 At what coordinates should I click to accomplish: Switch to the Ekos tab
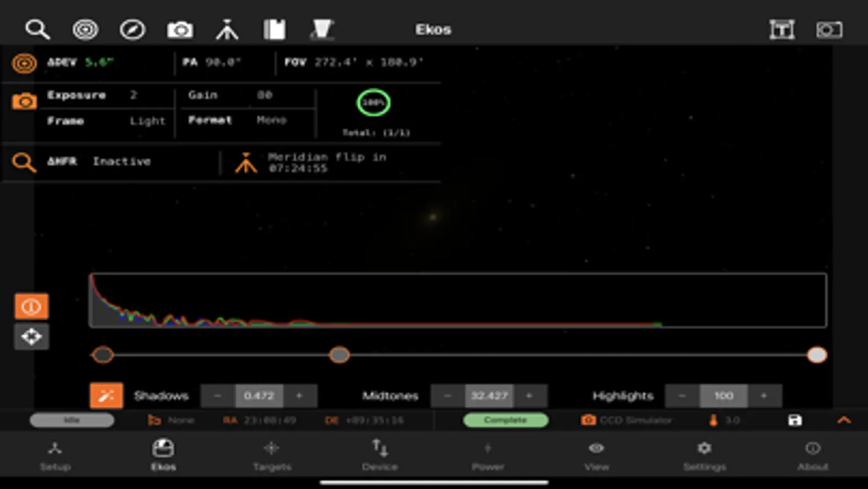click(x=163, y=456)
